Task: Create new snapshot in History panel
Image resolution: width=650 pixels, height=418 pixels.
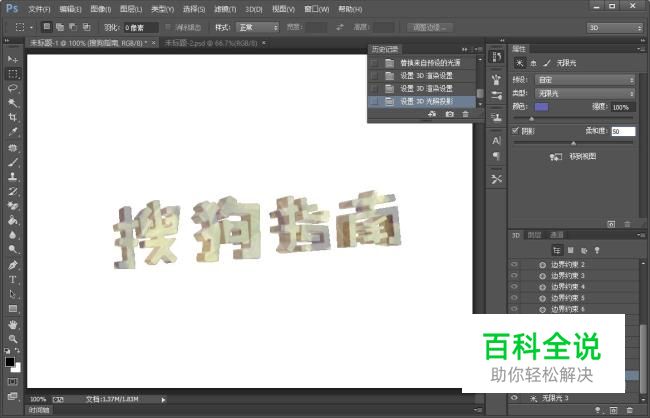Action: pos(449,114)
